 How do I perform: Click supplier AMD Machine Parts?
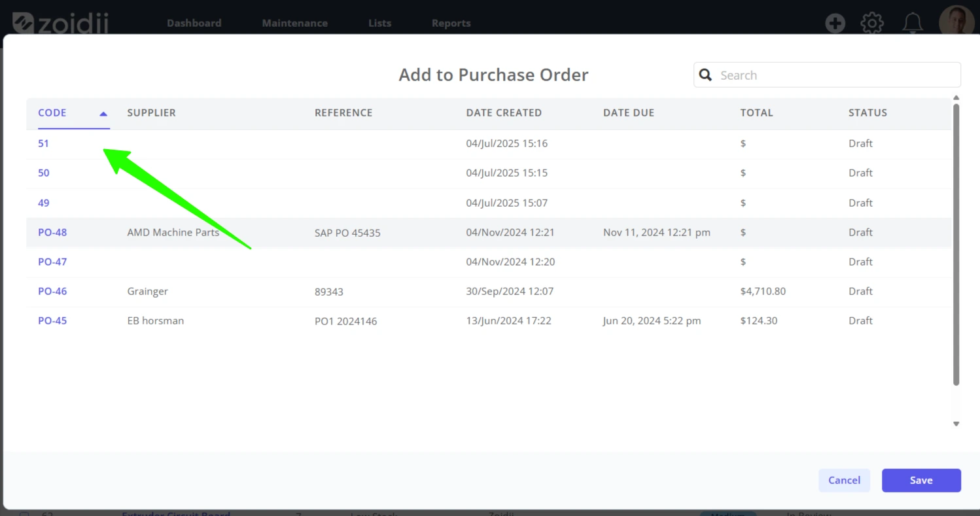coord(173,232)
